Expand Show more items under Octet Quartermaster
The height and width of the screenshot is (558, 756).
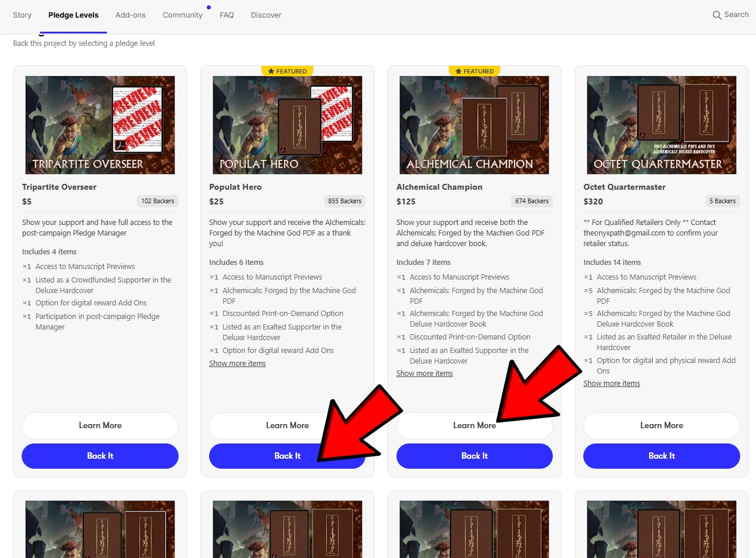coord(611,384)
